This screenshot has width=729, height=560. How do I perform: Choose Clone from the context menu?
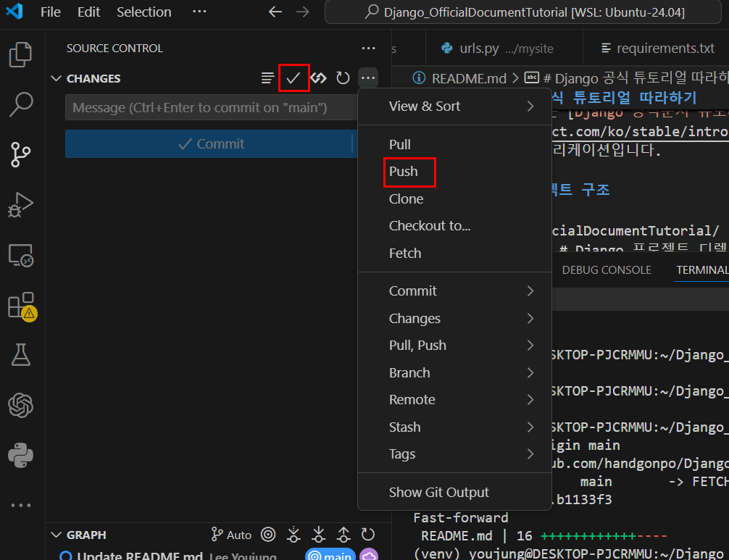coord(454,199)
